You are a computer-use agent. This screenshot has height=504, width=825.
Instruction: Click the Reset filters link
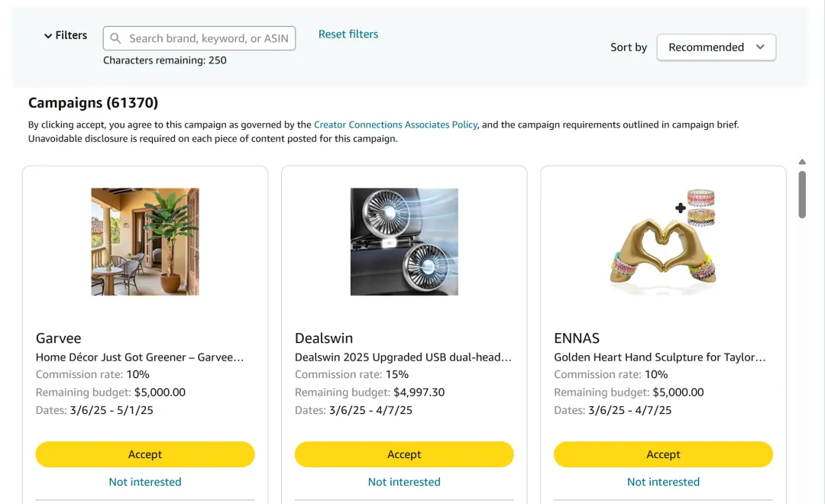[x=348, y=34]
